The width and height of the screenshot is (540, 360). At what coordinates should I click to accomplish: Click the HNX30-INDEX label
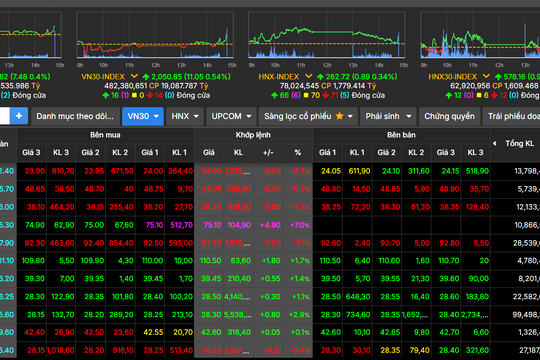(x=453, y=76)
